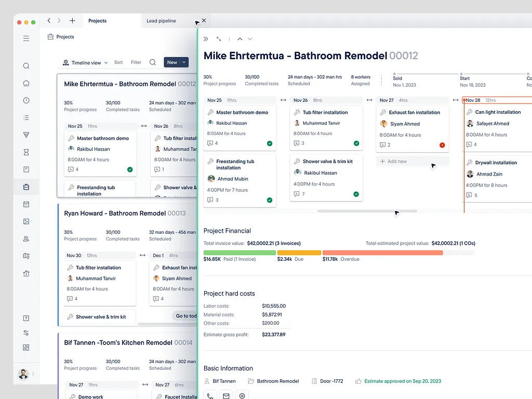Toggle green check on Freestanding tub installation card
The width and height of the screenshot is (532, 399).
click(x=270, y=200)
